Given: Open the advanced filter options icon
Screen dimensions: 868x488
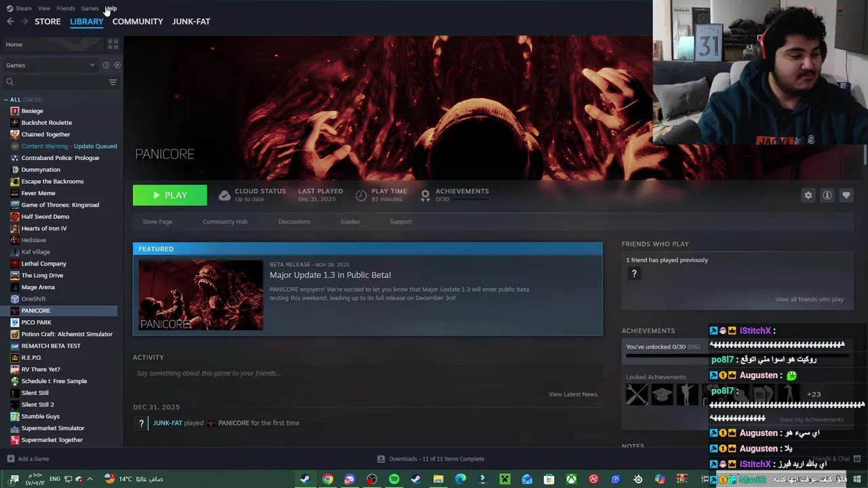Looking at the screenshot, I should 113,82.
